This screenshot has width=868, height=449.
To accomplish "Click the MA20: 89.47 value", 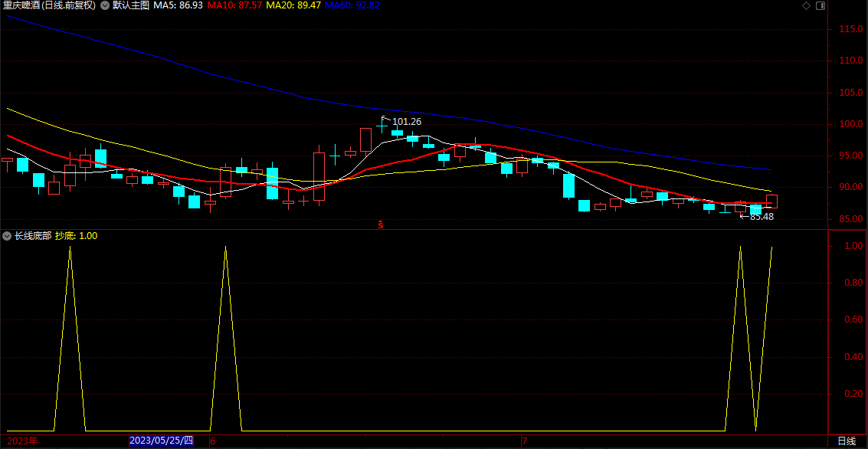I will tap(293, 5).
